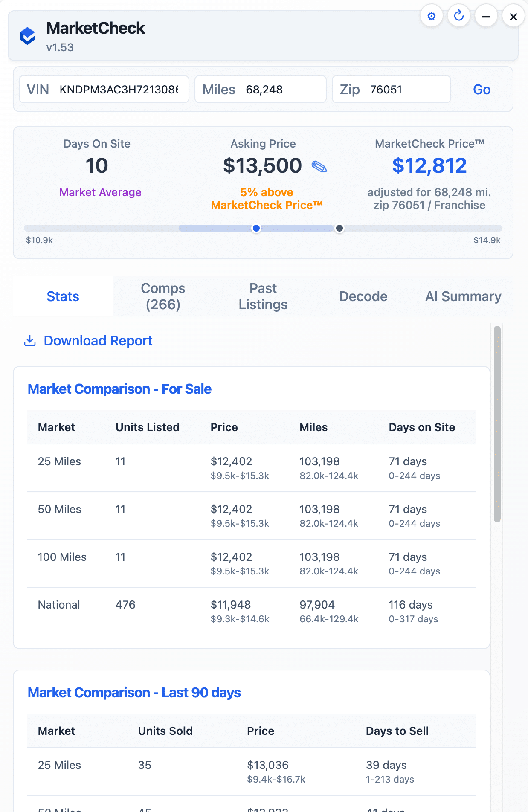Click the Units Sold column header

165,731
